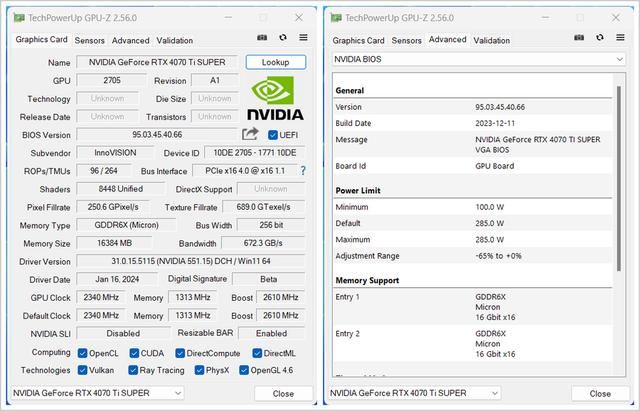Image resolution: width=640 pixels, height=411 pixels.
Task: Toggle the Vulkan checkbox
Action: pos(82,370)
